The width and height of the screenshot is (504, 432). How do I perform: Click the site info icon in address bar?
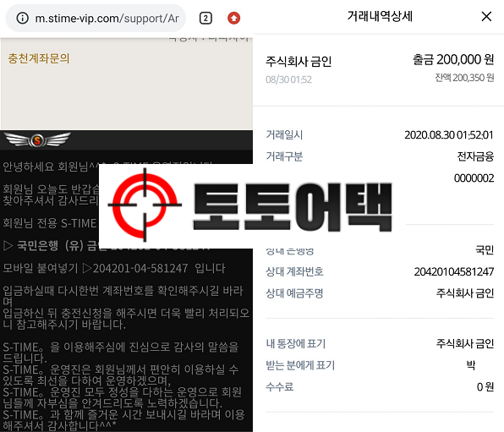coord(23,18)
